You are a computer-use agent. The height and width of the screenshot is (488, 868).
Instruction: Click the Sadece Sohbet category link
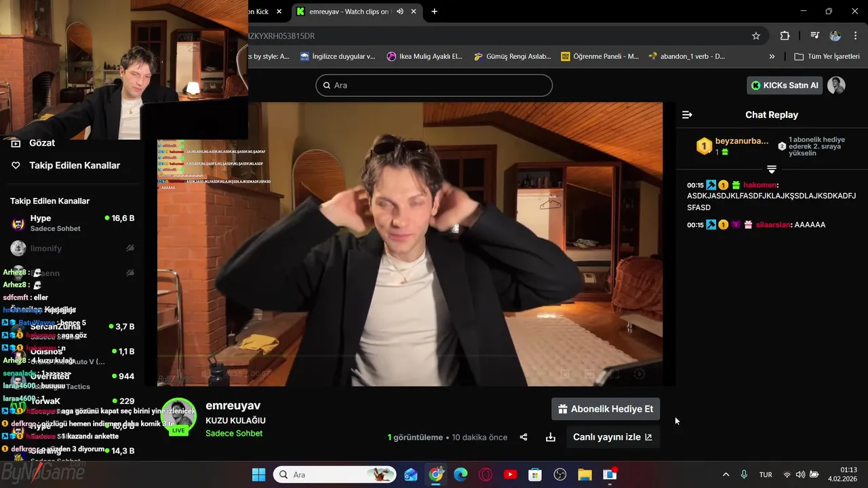tap(234, 433)
